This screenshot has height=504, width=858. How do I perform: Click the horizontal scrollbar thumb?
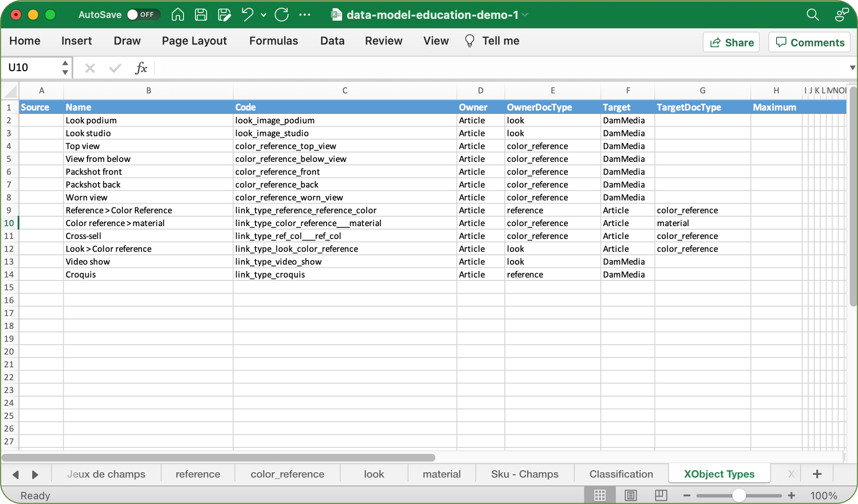point(219,458)
